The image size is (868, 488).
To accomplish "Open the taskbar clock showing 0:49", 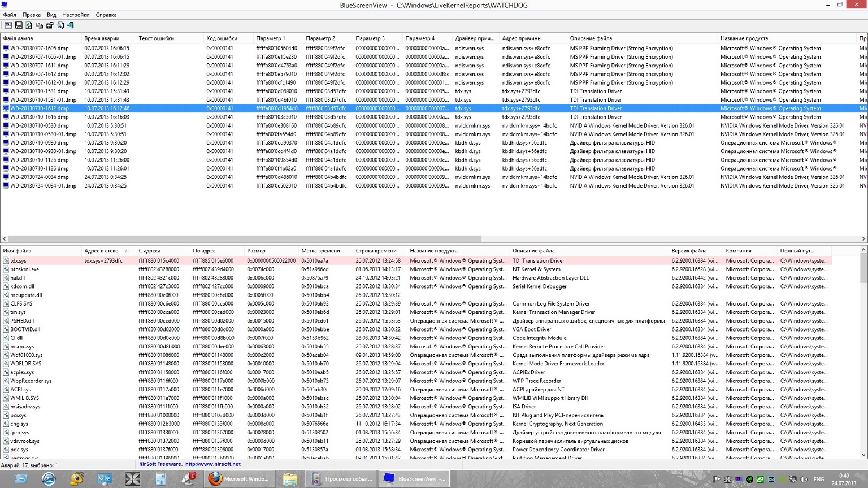I will 844,480.
